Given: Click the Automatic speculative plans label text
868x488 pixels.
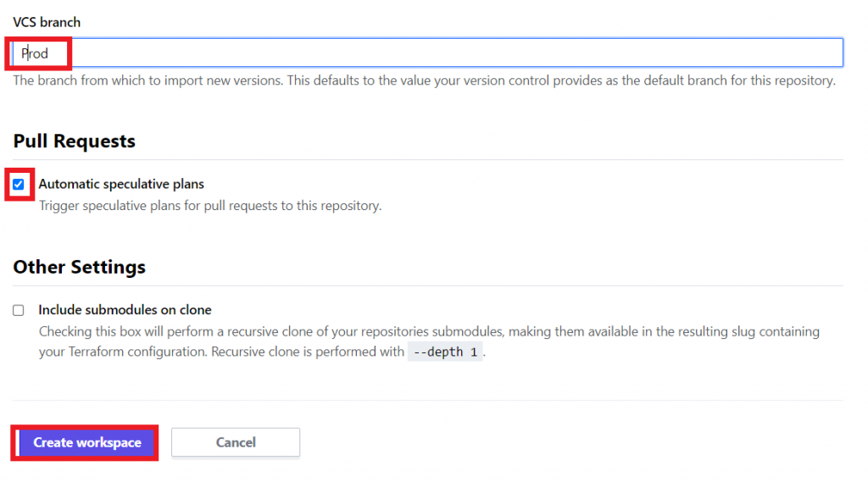Looking at the screenshot, I should pos(121,184).
